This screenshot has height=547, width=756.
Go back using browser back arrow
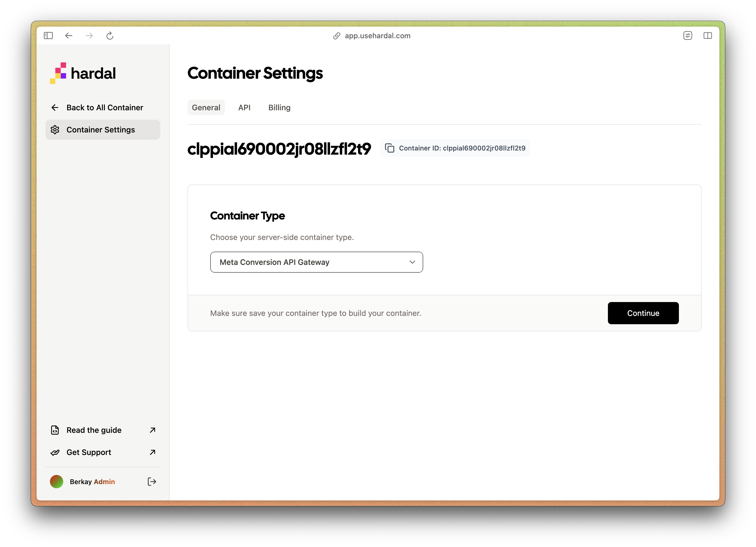point(69,36)
